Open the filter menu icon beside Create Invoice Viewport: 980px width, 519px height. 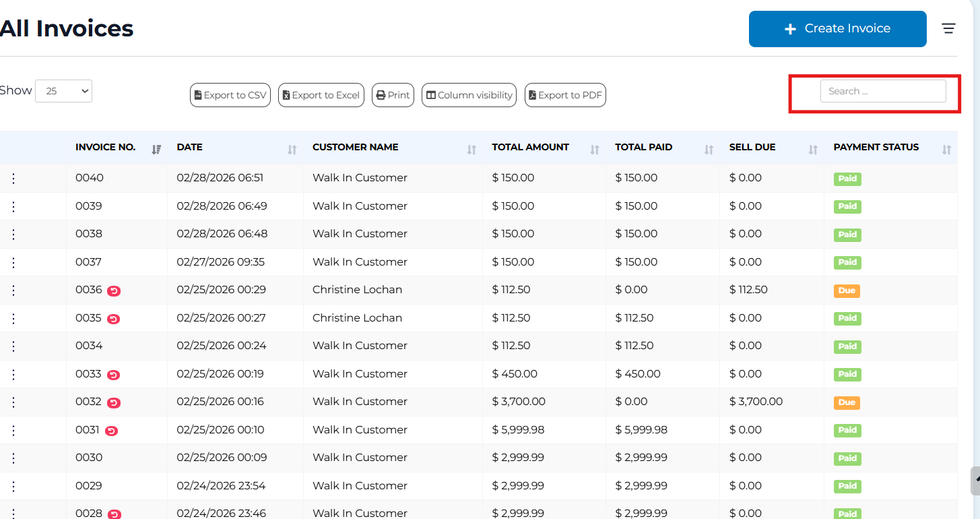pos(948,28)
